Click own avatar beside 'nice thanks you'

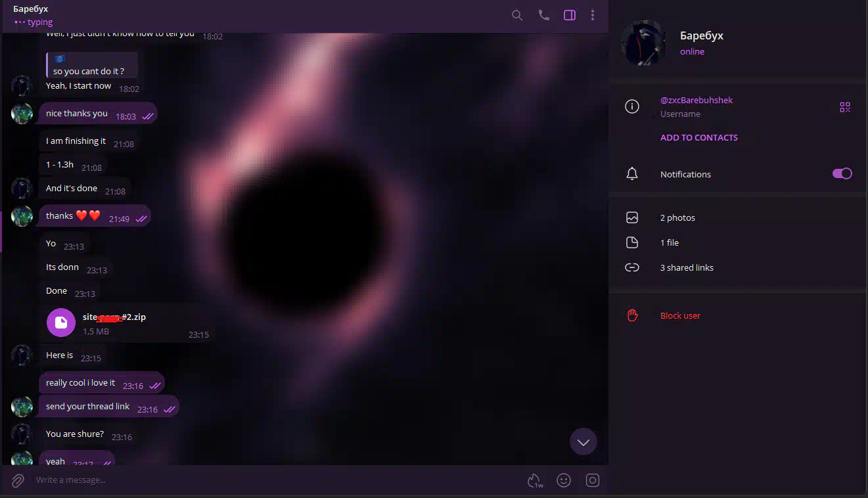pos(22,114)
